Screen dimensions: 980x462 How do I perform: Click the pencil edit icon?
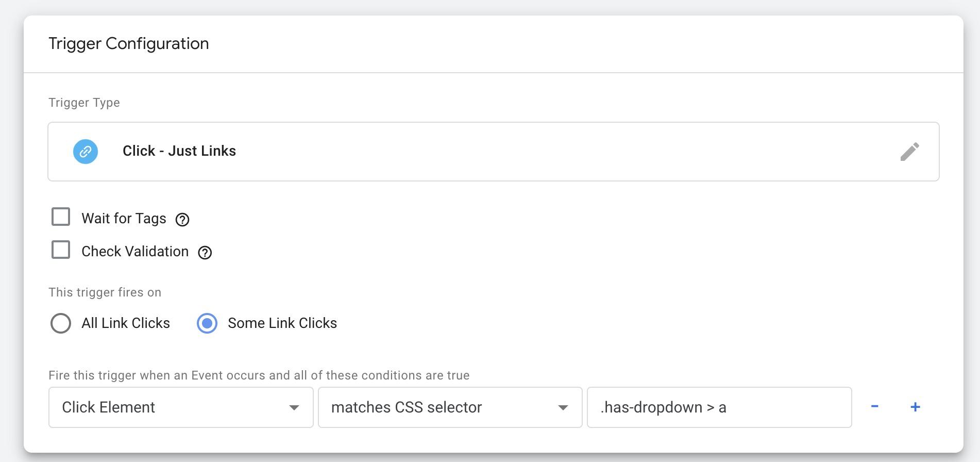pos(909,152)
